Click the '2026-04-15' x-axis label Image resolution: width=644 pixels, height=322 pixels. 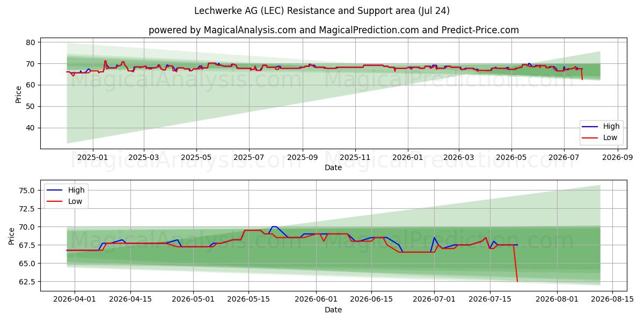[131, 300]
